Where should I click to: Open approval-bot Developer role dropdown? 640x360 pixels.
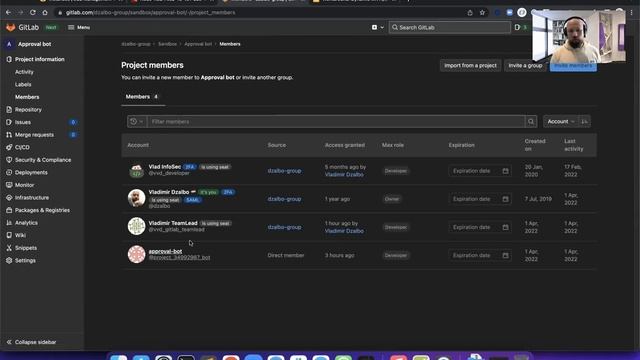[396, 255]
